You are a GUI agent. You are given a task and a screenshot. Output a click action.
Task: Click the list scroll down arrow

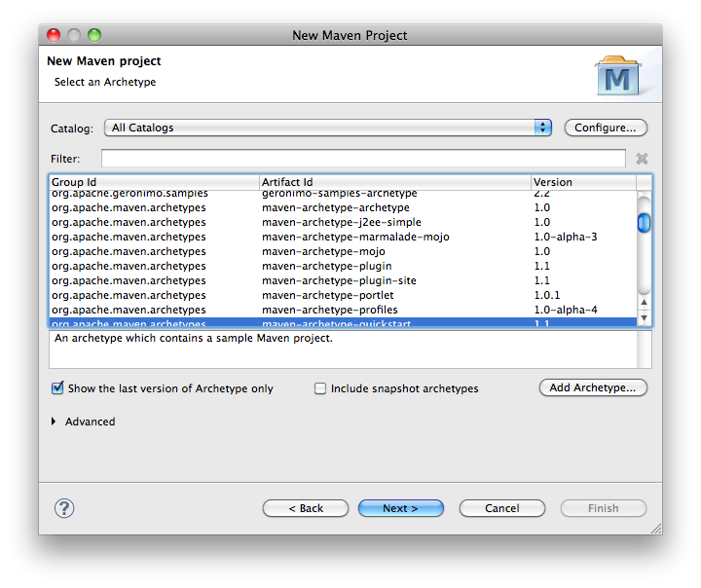(x=644, y=318)
